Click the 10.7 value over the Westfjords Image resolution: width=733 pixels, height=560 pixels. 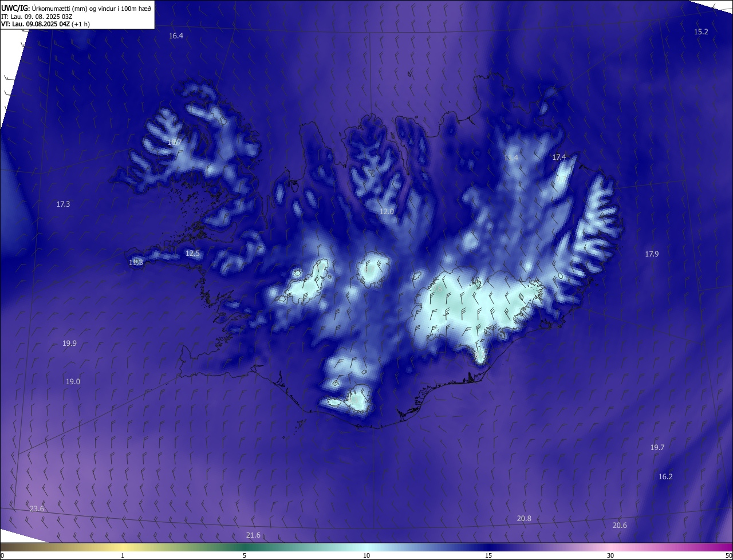[x=175, y=142]
